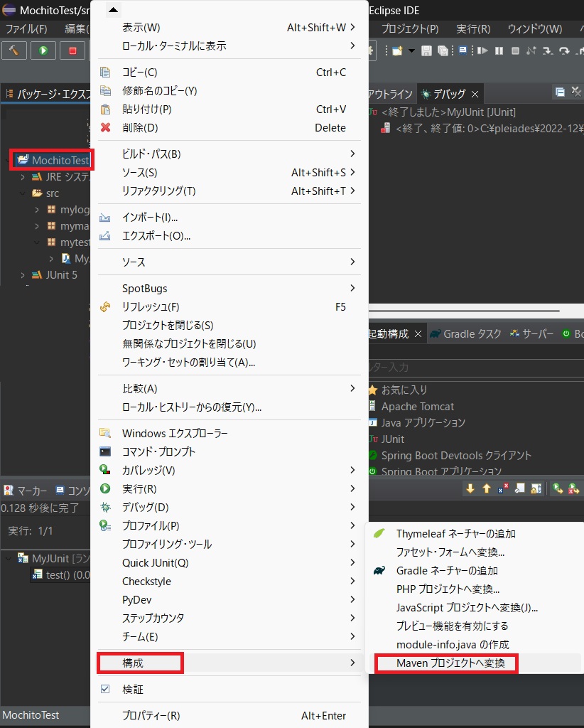Choose エクスポート(O)... in context menu
The width and height of the screenshot is (584, 728).
229,236
